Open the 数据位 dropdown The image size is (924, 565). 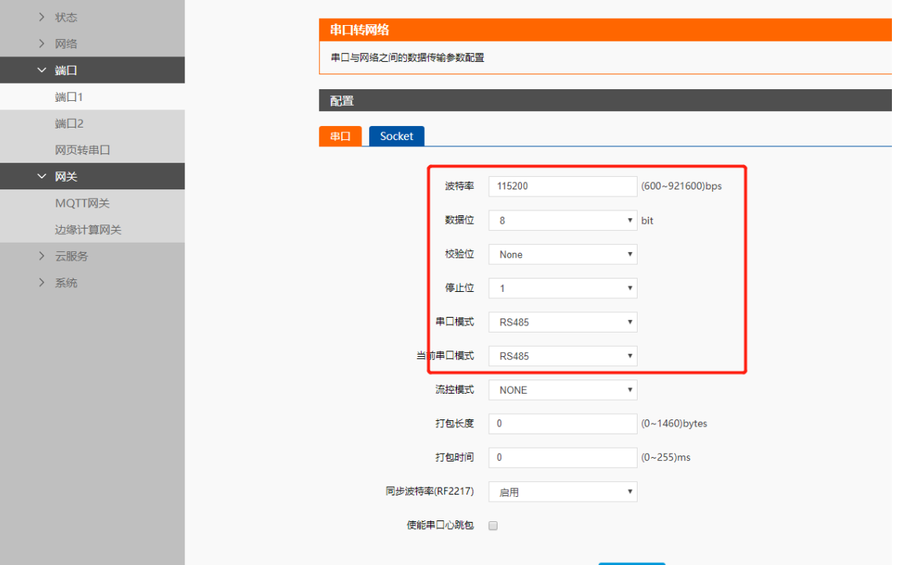click(563, 221)
